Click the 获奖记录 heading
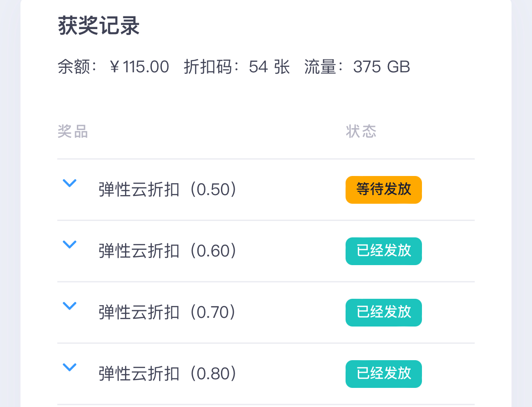This screenshot has width=532, height=407. 99,27
